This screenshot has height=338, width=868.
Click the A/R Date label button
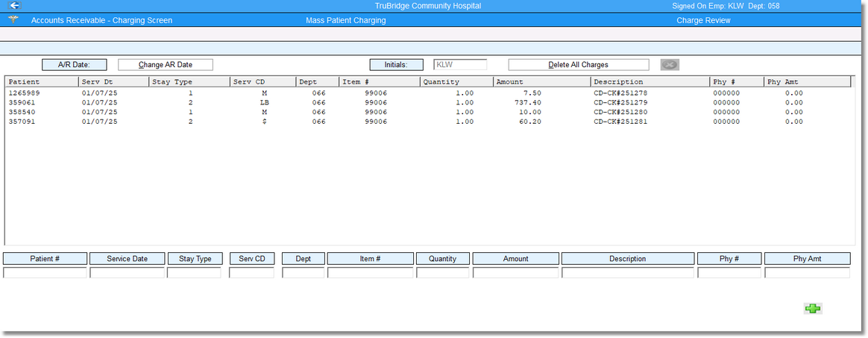[x=74, y=65]
